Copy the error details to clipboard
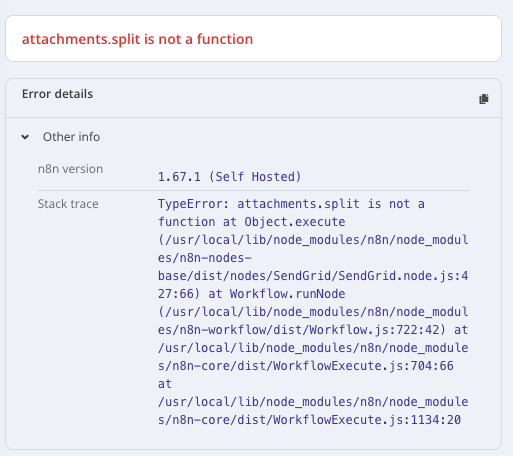 pos(484,99)
